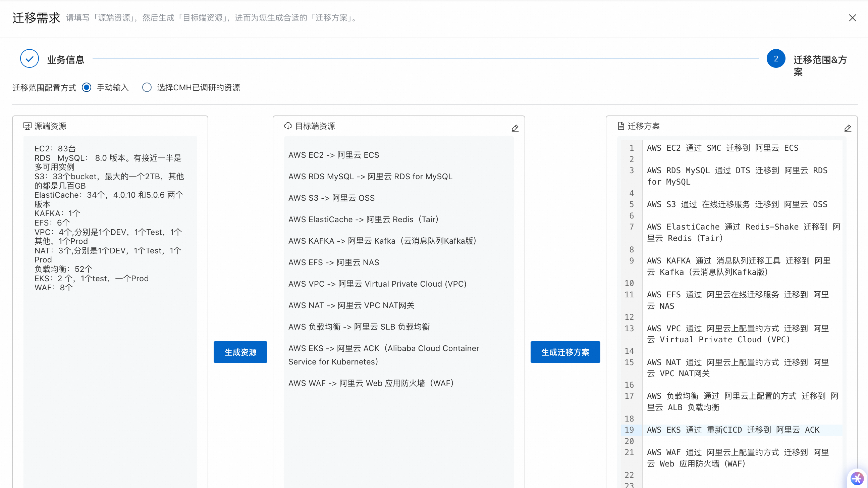Click inside the 源端资源 text area
Image resolution: width=868 pixels, height=488 pixels.
tap(110, 312)
